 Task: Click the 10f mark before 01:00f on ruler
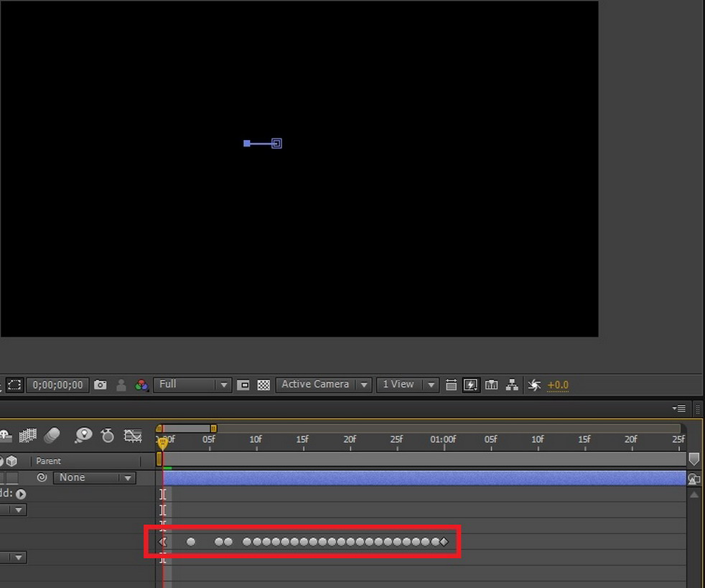tap(256, 439)
